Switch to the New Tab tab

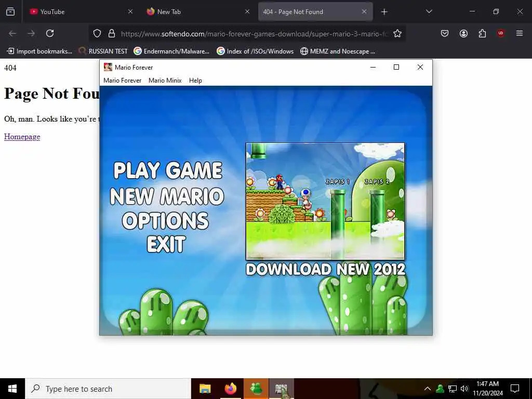pyautogui.click(x=198, y=11)
